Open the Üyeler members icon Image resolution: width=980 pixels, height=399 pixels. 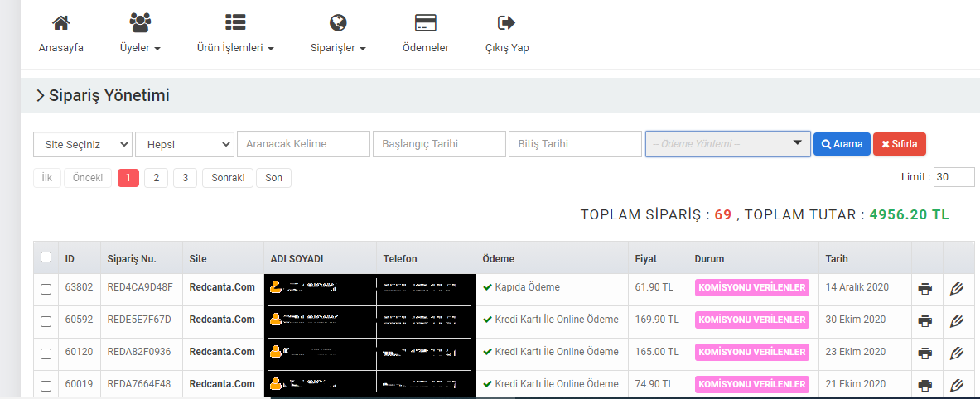pos(140,23)
